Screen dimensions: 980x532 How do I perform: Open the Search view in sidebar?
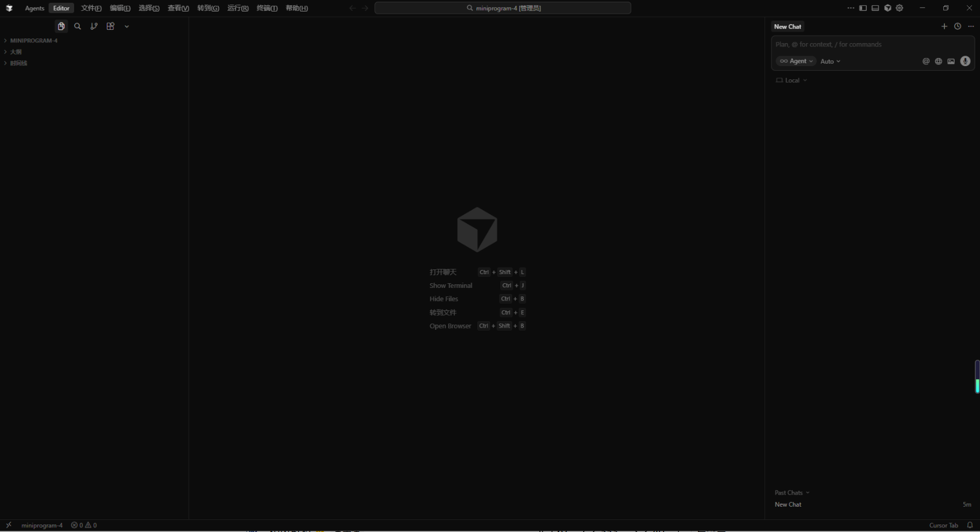tap(78, 26)
